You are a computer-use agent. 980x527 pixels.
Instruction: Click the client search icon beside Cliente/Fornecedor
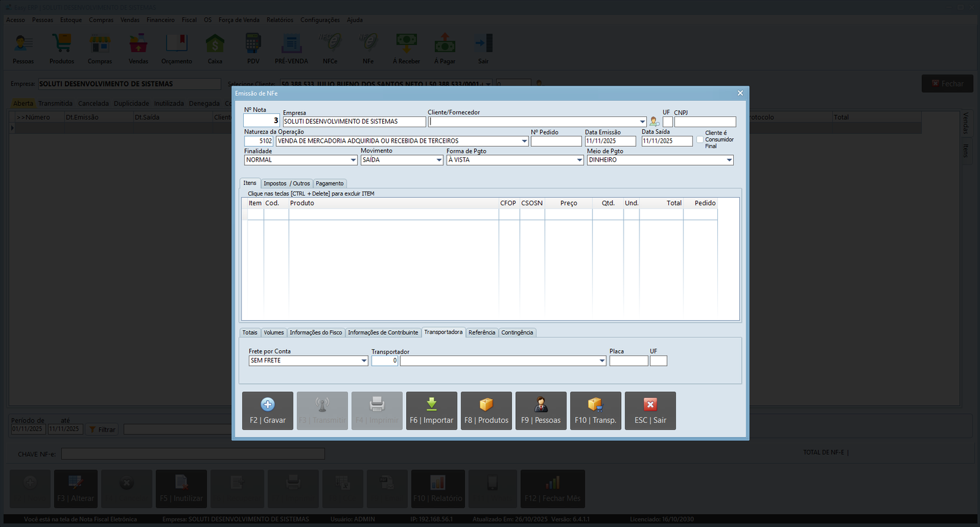coord(654,122)
